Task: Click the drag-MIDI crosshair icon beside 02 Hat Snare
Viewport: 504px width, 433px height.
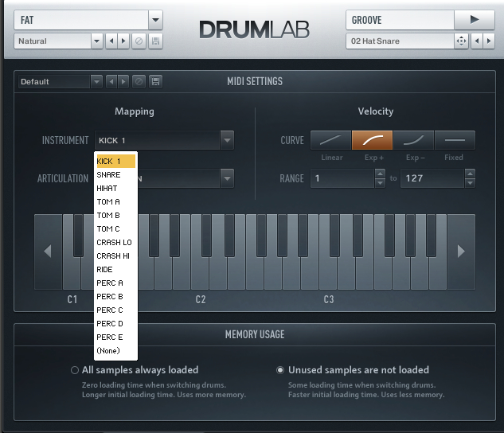Action: click(x=461, y=41)
